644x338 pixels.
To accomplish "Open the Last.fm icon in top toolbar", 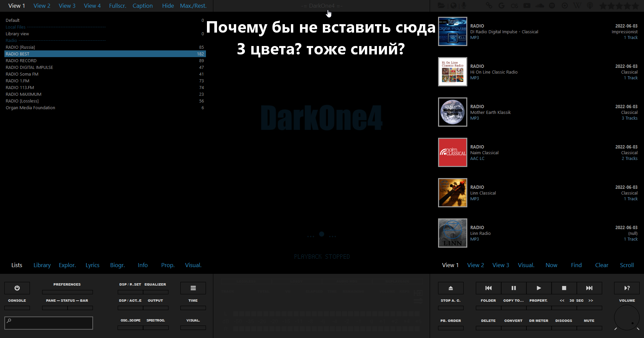I will coord(514,6).
